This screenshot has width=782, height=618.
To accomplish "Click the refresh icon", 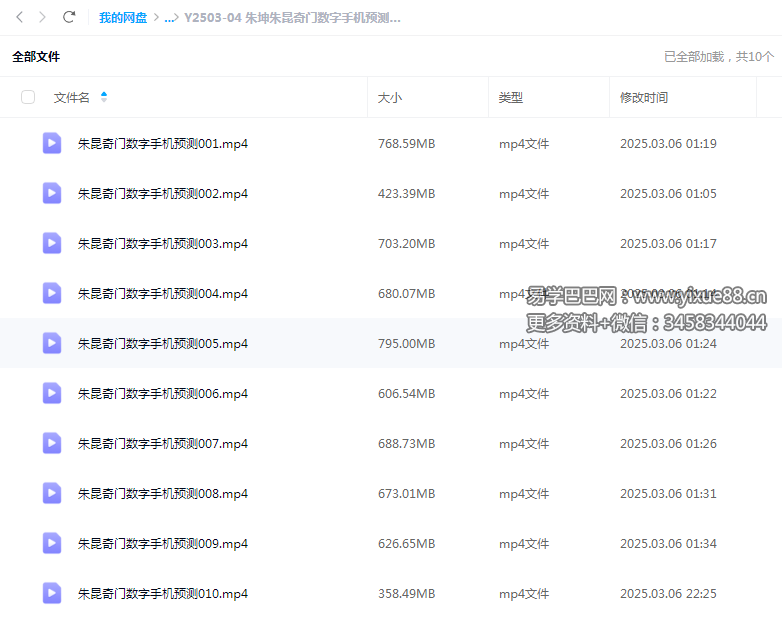I will (x=69, y=17).
